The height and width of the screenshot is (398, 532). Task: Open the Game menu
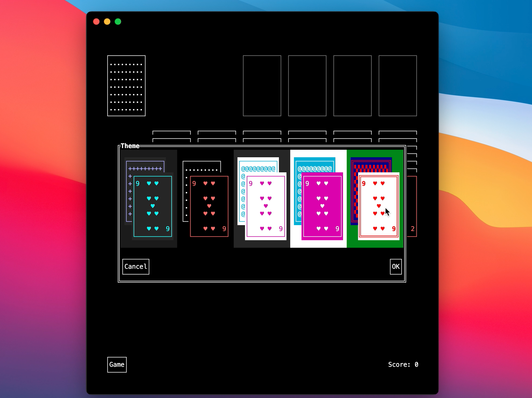[117, 365]
